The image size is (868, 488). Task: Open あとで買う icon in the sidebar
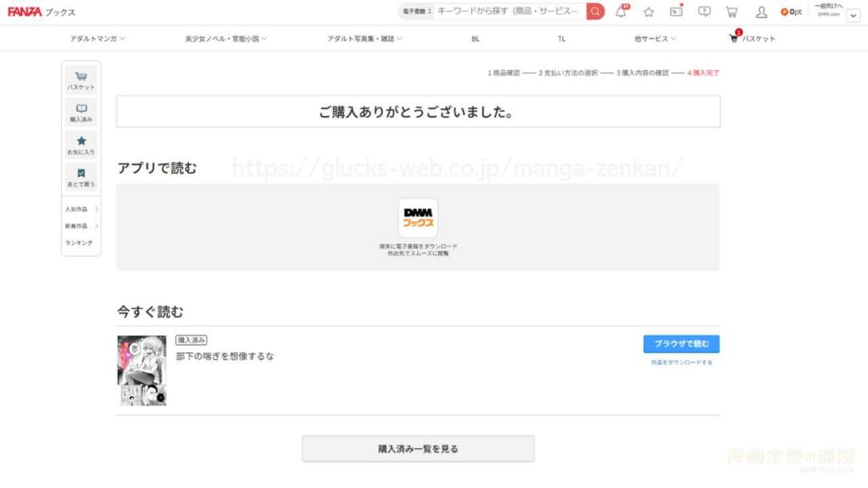click(81, 175)
